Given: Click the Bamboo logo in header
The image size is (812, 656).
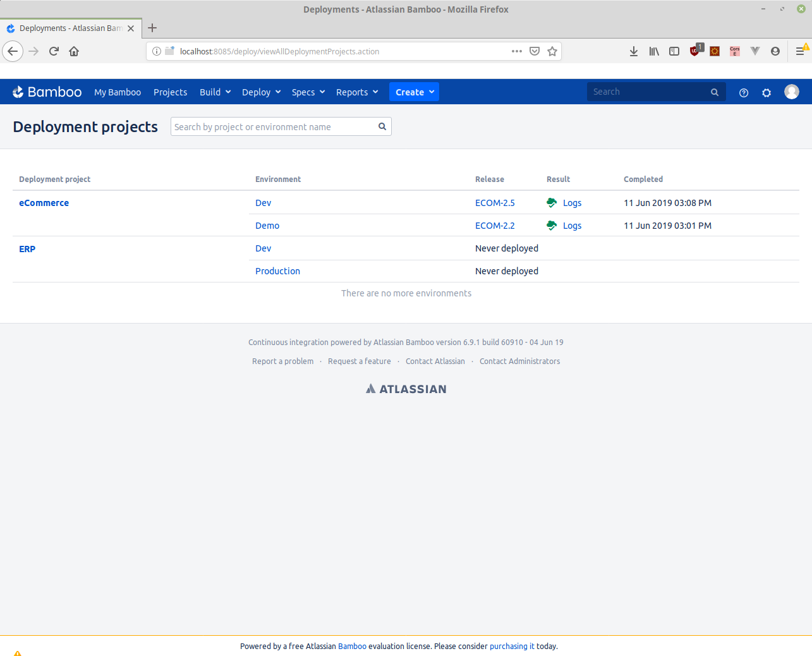Looking at the screenshot, I should (x=47, y=92).
